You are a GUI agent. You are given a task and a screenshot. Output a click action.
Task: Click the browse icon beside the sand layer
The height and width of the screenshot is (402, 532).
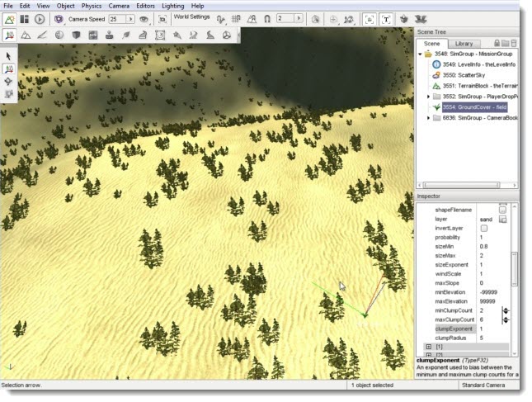(502, 219)
